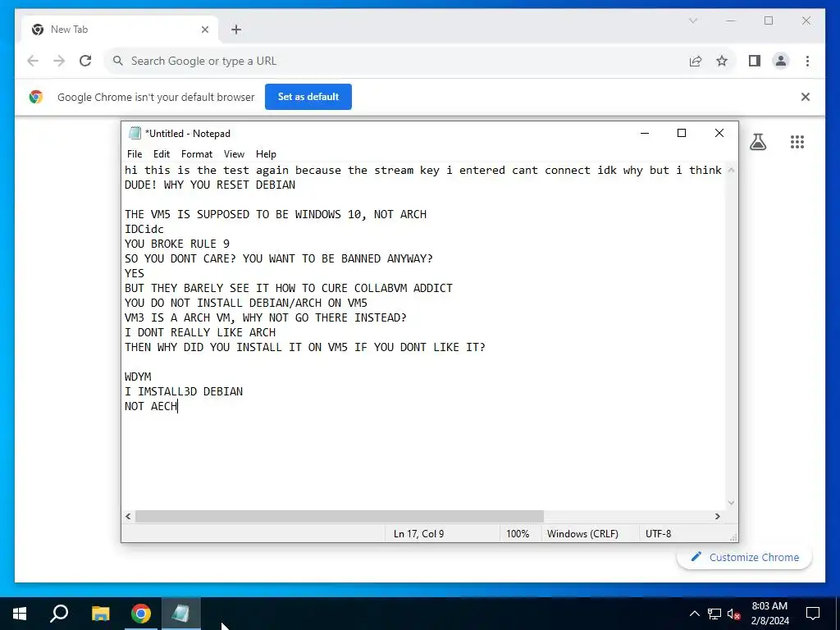Show hidden system tray icons

tap(694, 614)
